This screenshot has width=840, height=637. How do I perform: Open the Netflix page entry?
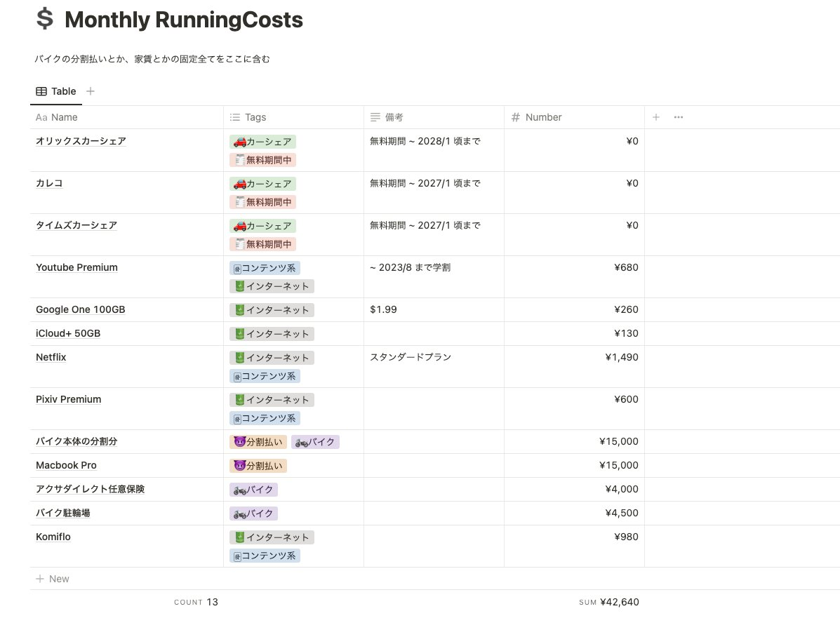coord(51,357)
